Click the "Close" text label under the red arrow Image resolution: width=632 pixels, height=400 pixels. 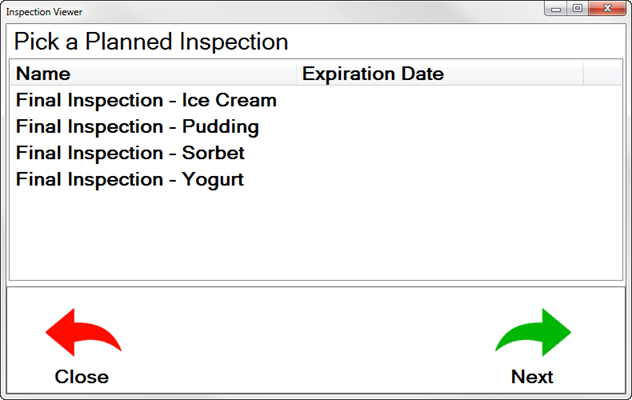(x=82, y=377)
